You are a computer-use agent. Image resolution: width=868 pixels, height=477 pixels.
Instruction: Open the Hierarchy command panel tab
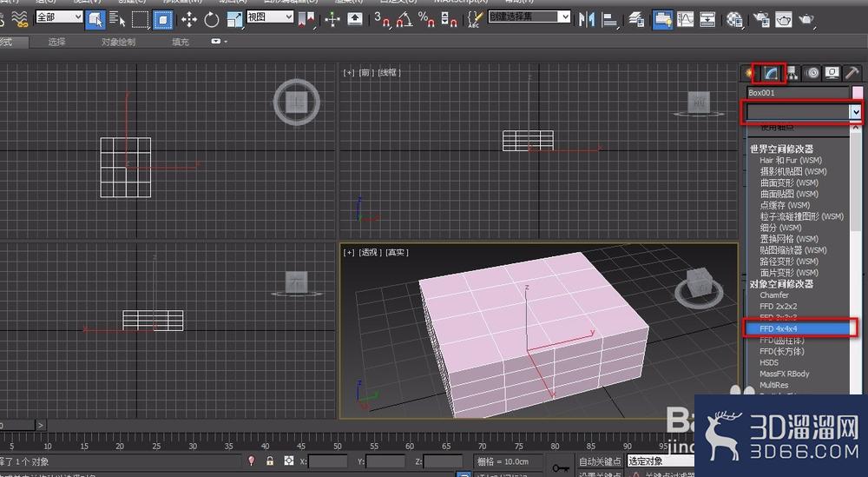[x=792, y=73]
